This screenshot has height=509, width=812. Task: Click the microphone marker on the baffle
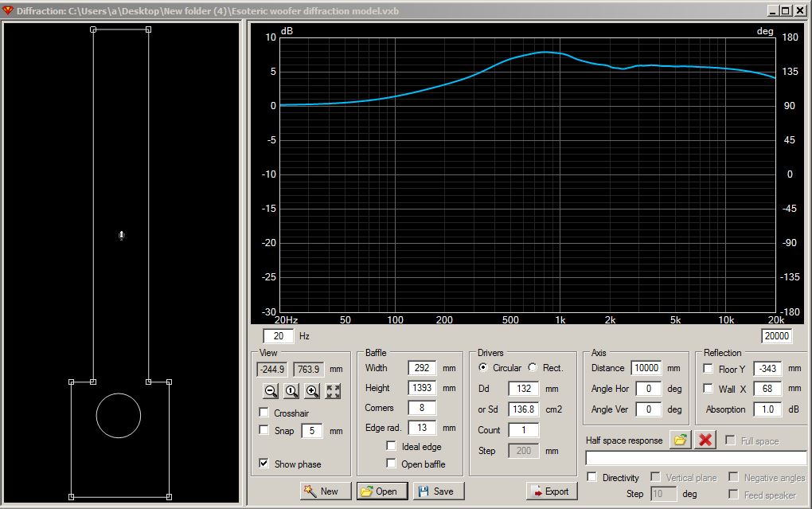point(121,235)
